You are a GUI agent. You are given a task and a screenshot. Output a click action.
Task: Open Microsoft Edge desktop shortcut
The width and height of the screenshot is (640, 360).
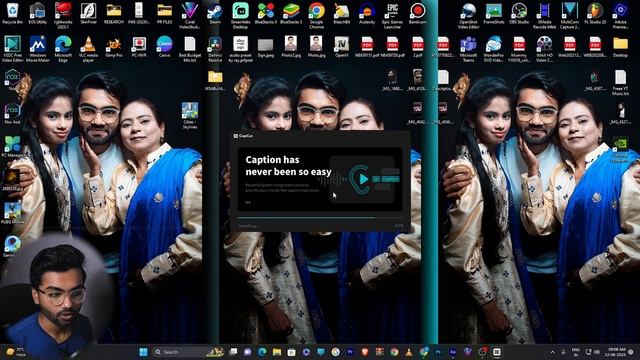coord(63,49)
